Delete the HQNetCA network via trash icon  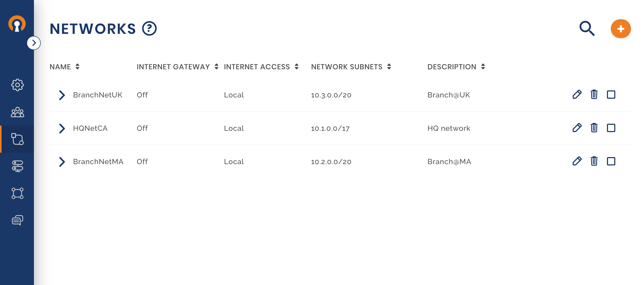[x=594, y=128]
